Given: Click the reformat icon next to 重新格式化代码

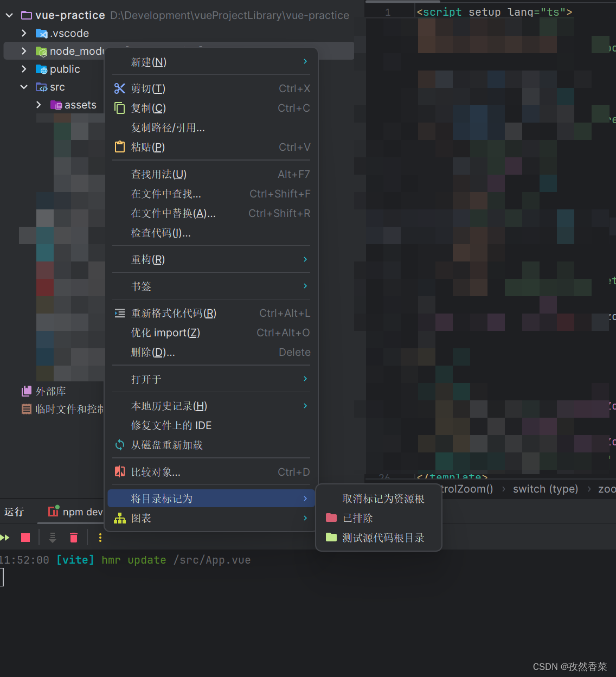Looking at the screenshot, I should pos(119,313).
